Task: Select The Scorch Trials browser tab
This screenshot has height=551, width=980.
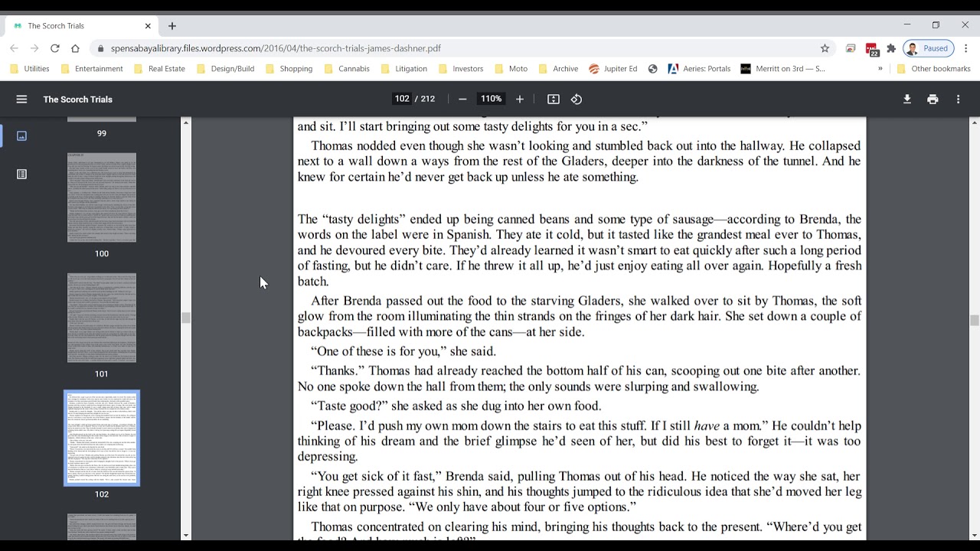Action: (x=80, y=26)
